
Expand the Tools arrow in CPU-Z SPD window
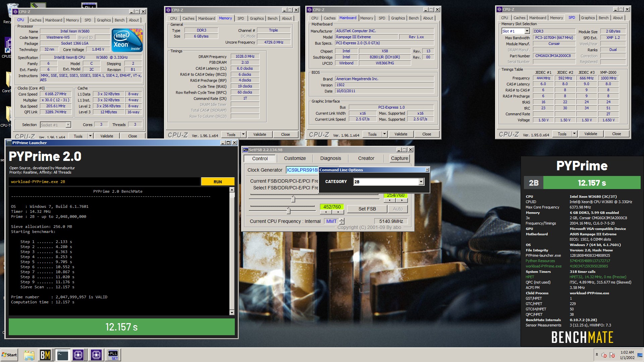coord(574,134)
